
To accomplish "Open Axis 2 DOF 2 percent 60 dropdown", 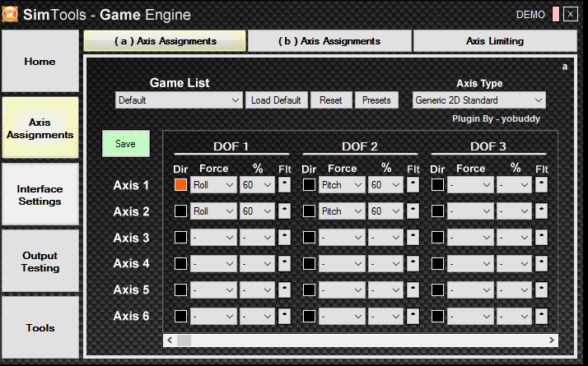I will coord(385,211).
